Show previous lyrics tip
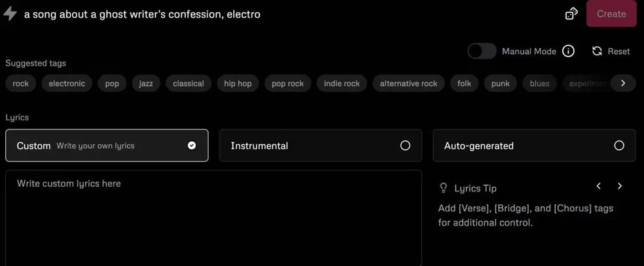Screen dimensions: 644x266 pyautogui.click(x=598, y=186)
